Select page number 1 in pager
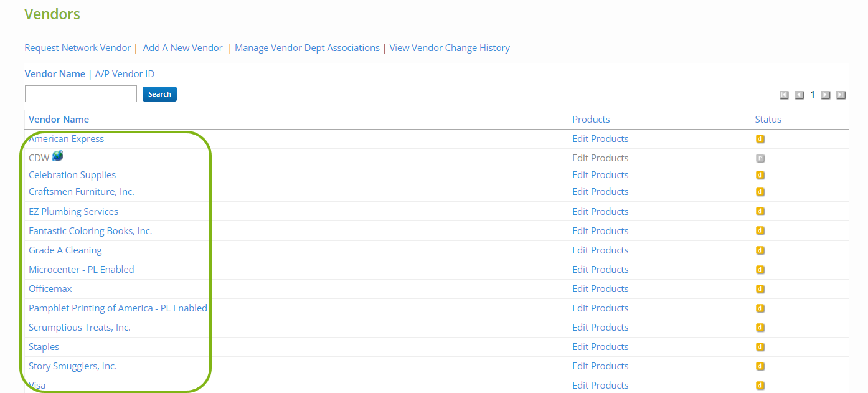Screen dimensions: 868x393 pyautogui.click(x=813, y=95)
